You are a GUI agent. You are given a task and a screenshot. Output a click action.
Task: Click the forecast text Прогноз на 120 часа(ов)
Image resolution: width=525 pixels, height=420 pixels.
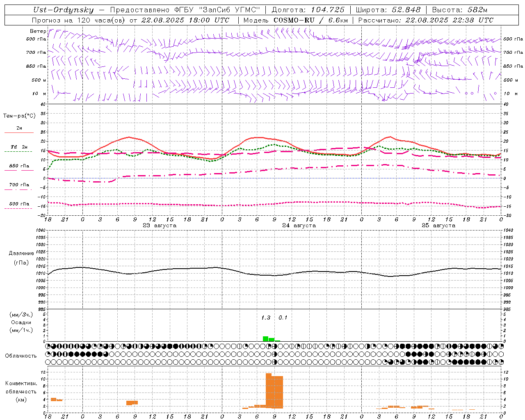79,20
